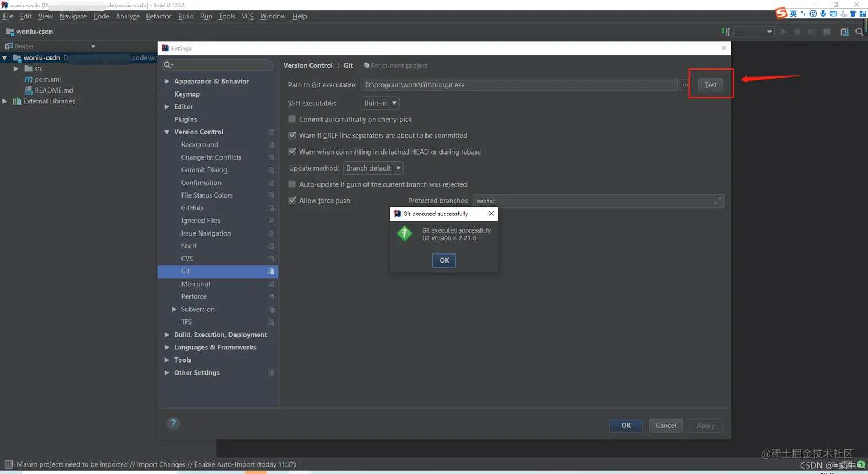Expand the Tools settings node
Image resolution: width=868 pixels, height=474 pixels.
pyautogui.click(x=167, y=360)
